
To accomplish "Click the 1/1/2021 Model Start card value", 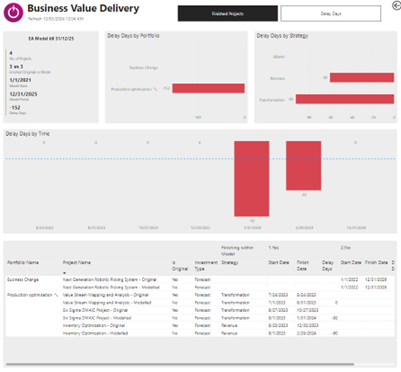I will [20, 80].
